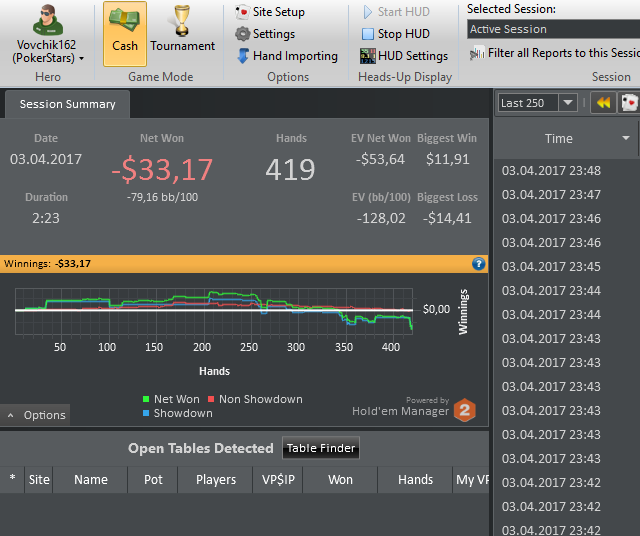Click the winnings graph plot area
The image size is (640, 536).
click(x=214, y=311)
